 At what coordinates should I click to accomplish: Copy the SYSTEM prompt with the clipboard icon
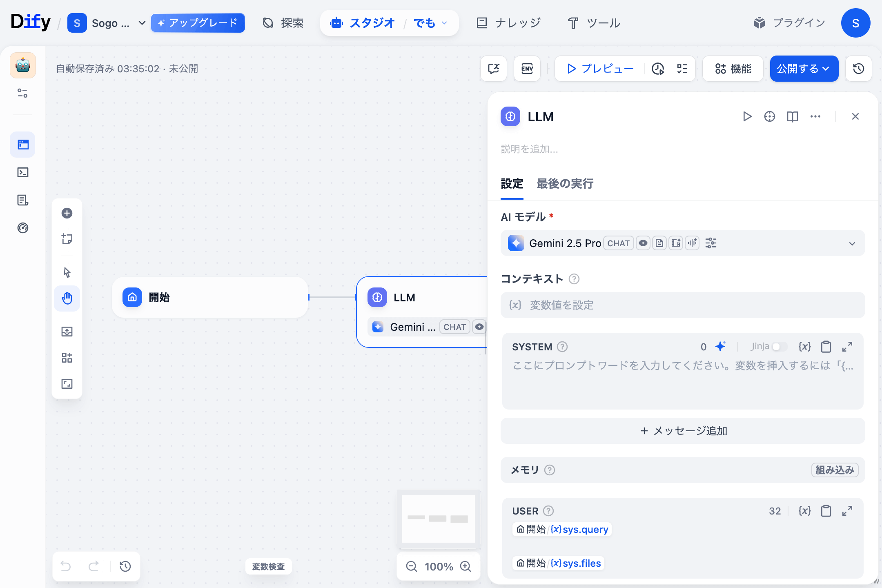click(x=826, y=347)
